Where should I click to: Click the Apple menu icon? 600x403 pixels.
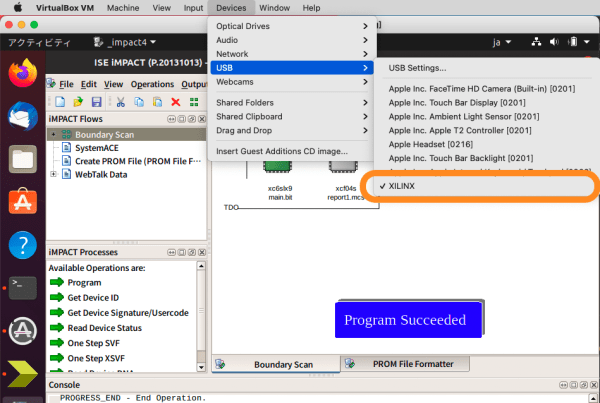[18, 7]
